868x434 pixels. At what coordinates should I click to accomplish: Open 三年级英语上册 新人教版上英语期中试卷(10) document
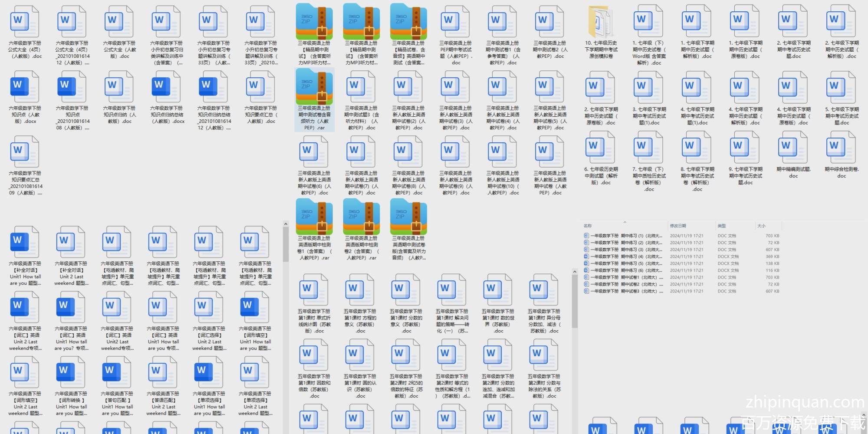(503, 153)
